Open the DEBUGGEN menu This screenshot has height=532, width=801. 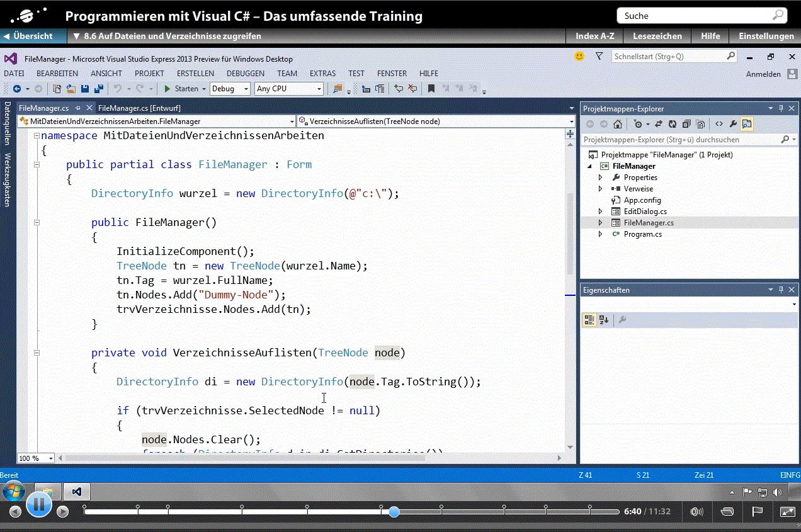coord(246,73)
